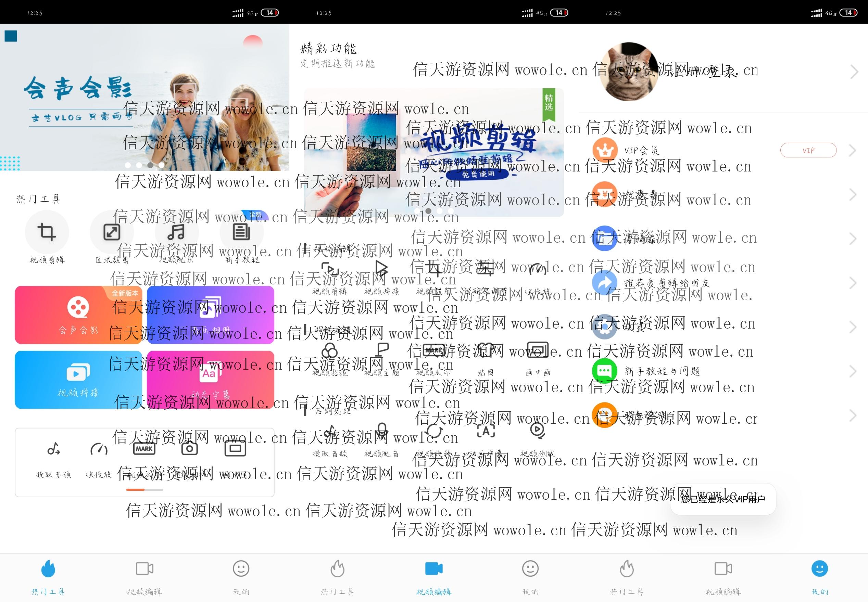Select highlighted 我的 tab on profile screen

point(820,577)
